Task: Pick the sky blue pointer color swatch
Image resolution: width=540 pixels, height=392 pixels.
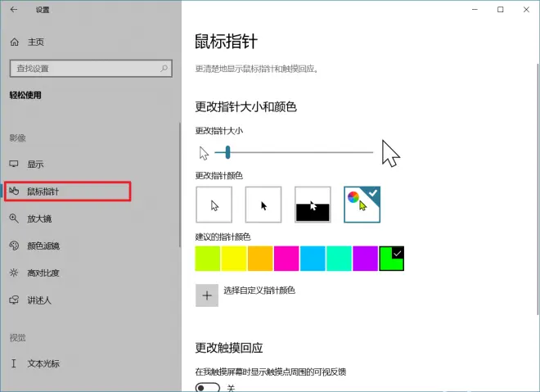Action: 313,259
